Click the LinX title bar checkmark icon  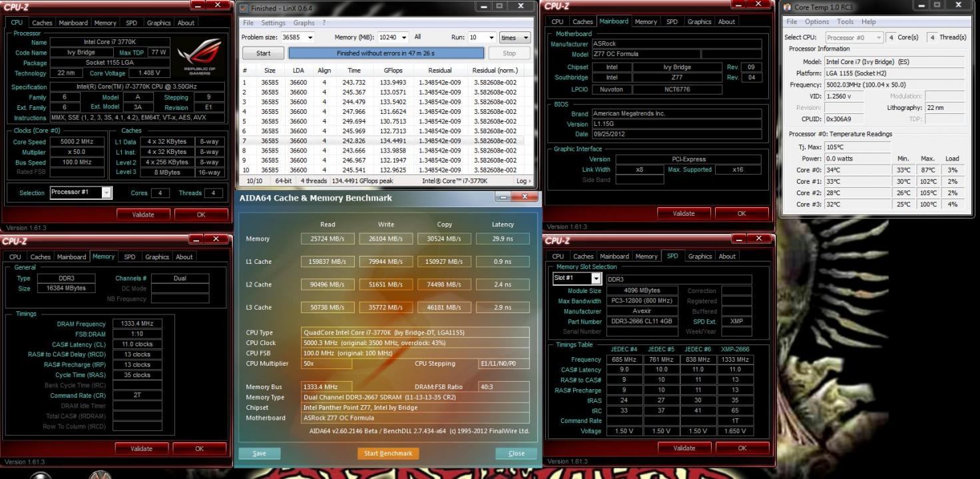click(244, 8)
